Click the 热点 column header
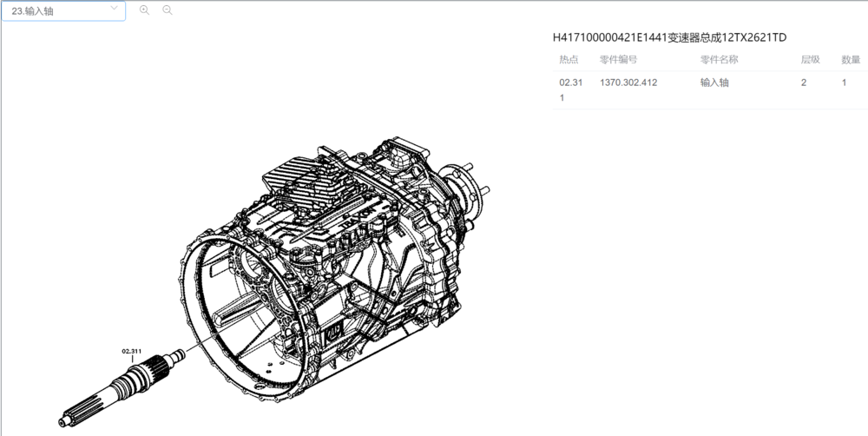The image size is (868, 436). (569, 60)
